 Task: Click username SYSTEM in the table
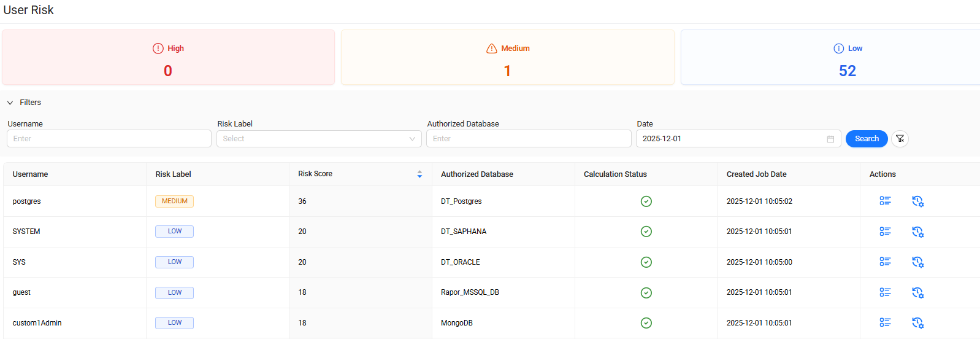click(x=26, y=232)
